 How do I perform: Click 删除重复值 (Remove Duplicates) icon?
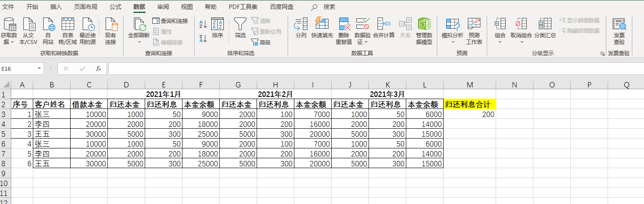point(344,25)
